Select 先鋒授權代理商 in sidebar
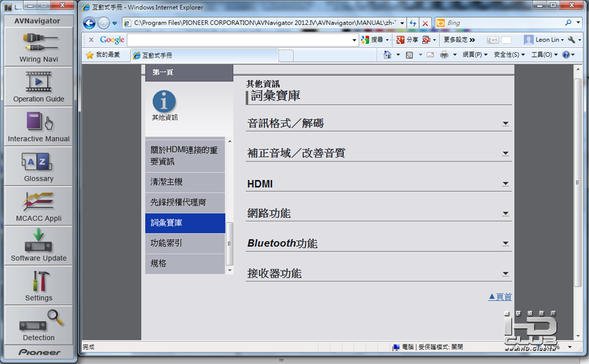The width and height of the screenshot is (589, 364). click(185, 203)
